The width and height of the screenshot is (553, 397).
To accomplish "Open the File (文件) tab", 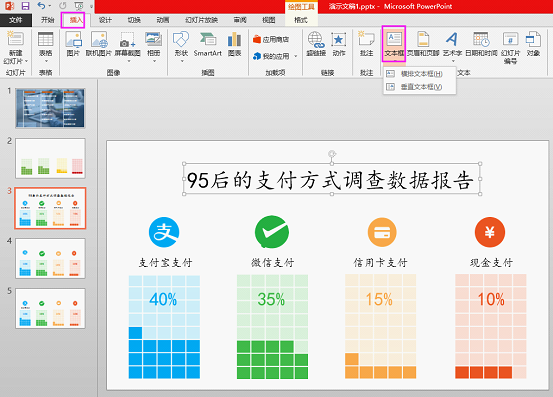I will click(x=16, y=20).
